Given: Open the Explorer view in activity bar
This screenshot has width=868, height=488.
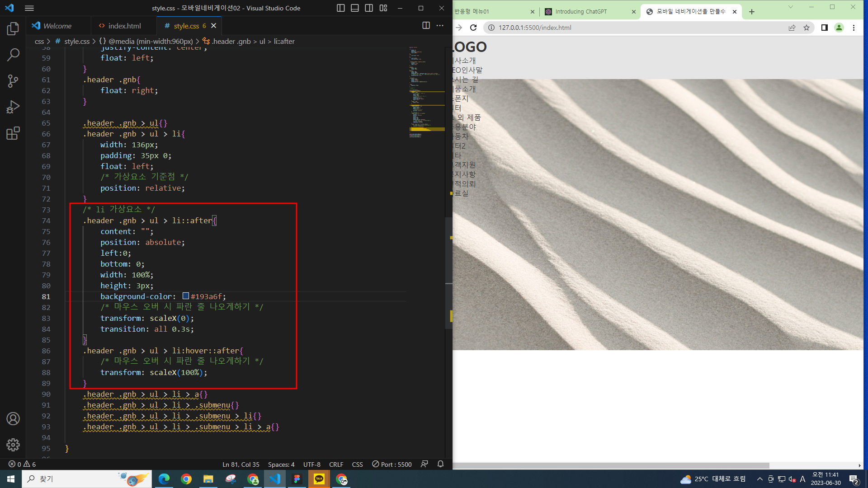Looking at the screenshot, I should click(13, 29).
